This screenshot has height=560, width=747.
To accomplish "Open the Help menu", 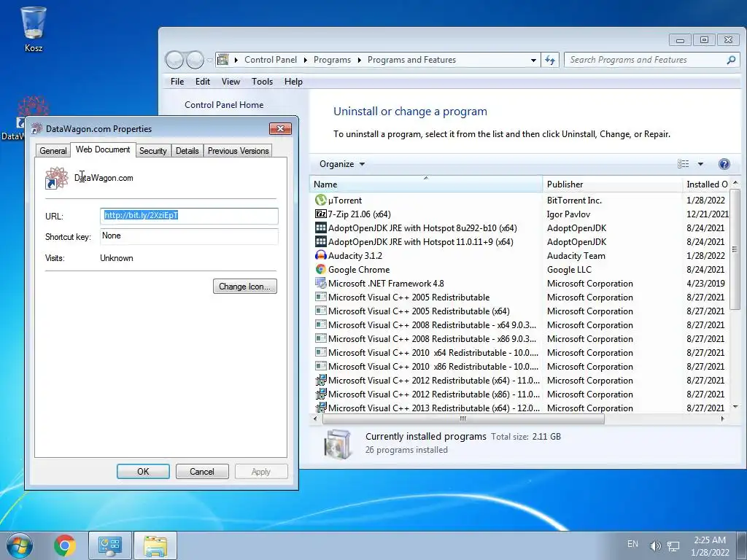I will pos(293,82).
